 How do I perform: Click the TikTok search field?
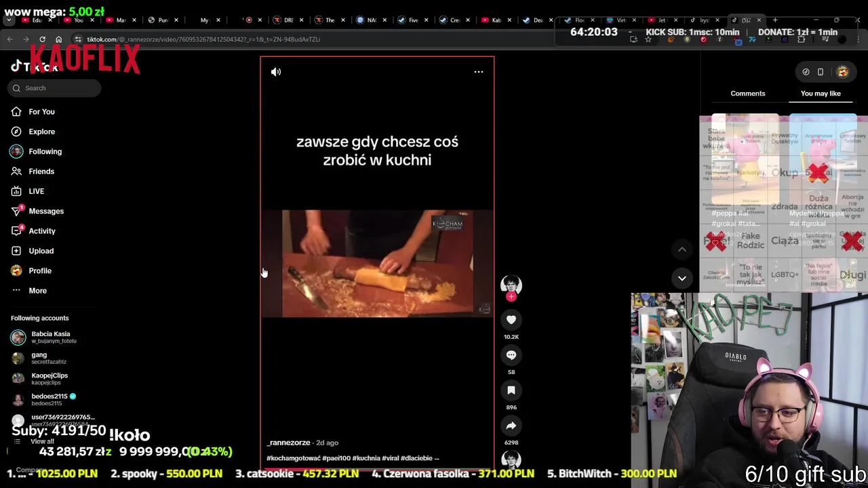[56, 88]
